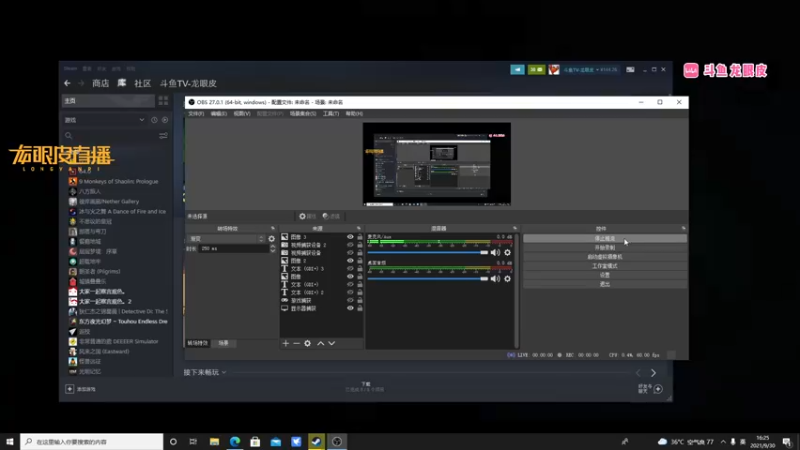Open OBS 场景集合(S) menu

click(x=303, y=114)
